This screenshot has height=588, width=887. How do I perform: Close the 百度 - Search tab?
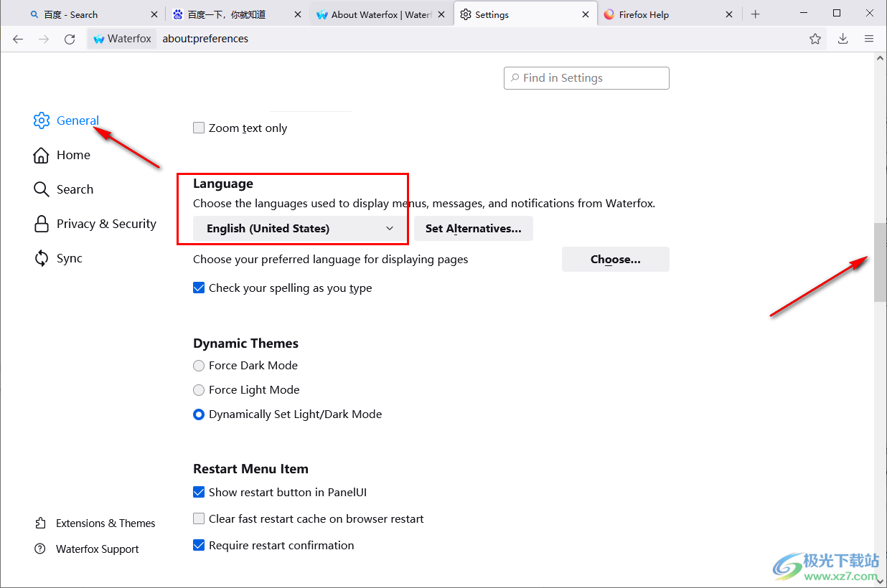154,14
